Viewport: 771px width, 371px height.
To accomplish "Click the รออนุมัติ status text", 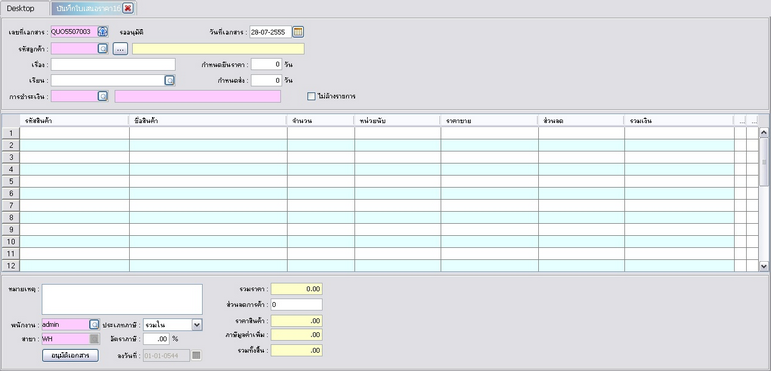I will [x=132, y=32].
